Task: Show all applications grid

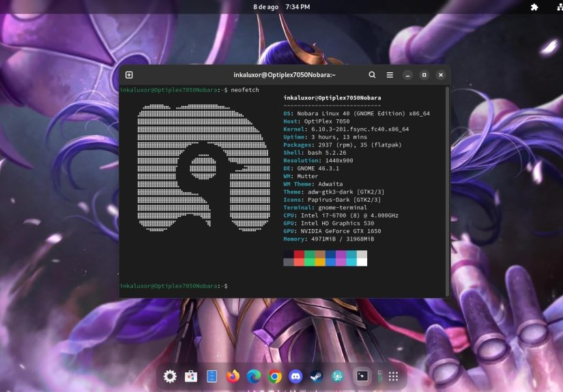Action: point(393,376)
